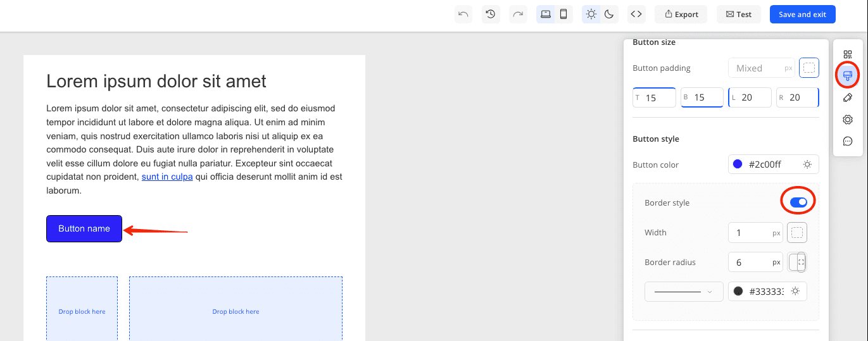
Task: Open the Button color blue swatch
Action: click(738, 164)
